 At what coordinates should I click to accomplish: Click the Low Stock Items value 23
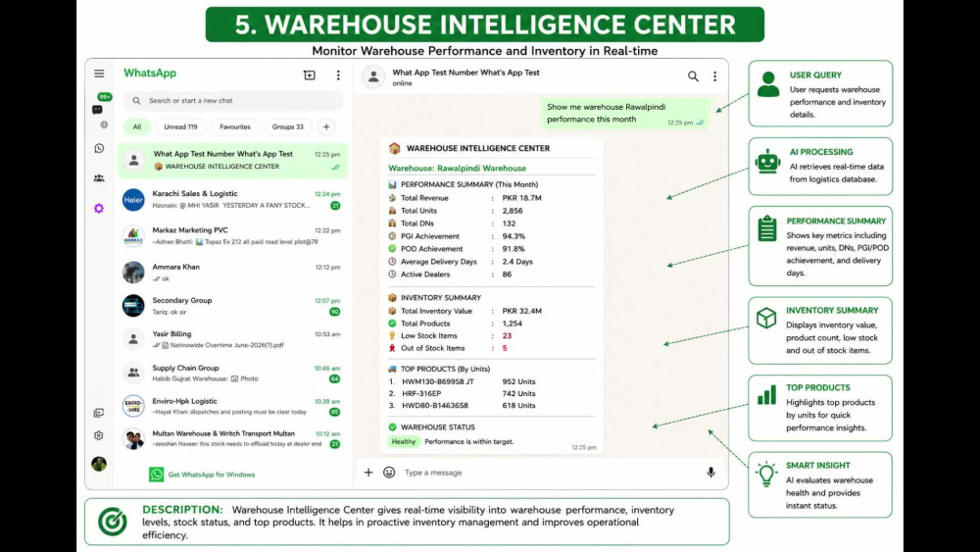coord(507,335)
